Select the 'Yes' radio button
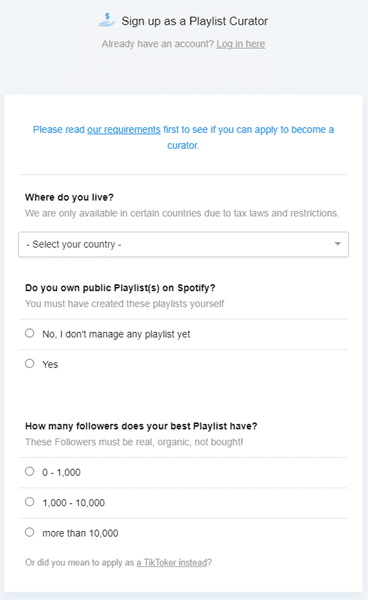368x600 pixels. tap(29, 364)
